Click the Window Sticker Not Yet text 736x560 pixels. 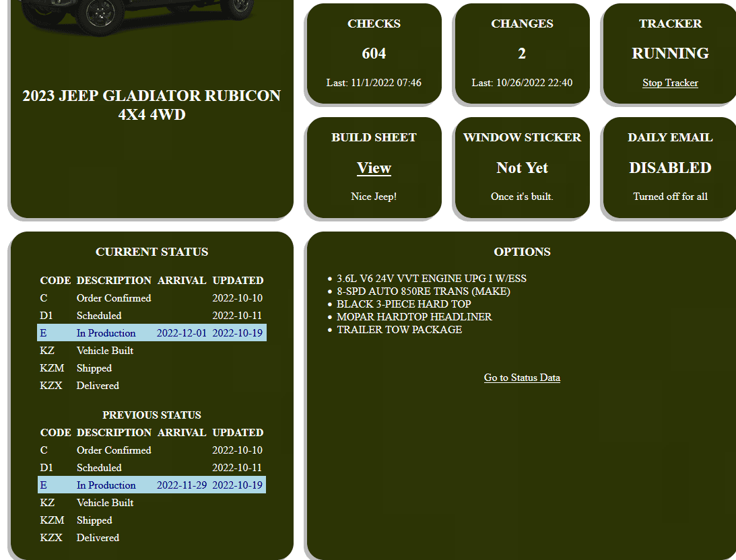522,168
